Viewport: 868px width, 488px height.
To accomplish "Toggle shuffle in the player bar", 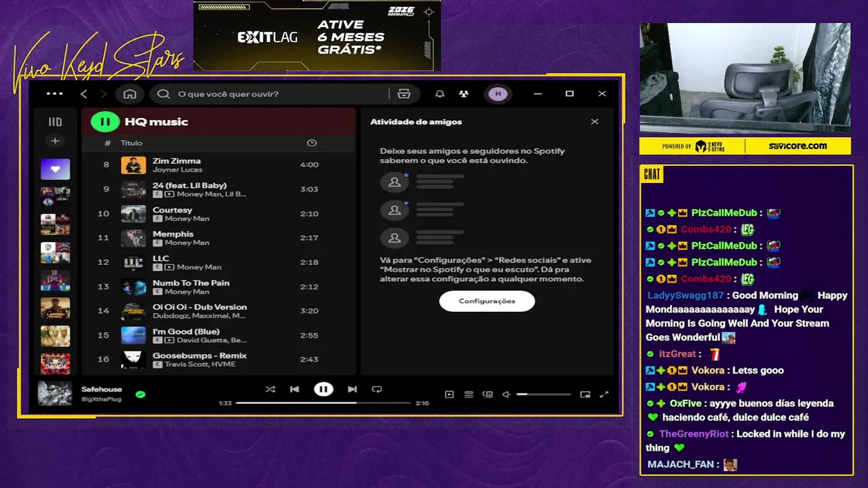I will click(x=270, y=389).
